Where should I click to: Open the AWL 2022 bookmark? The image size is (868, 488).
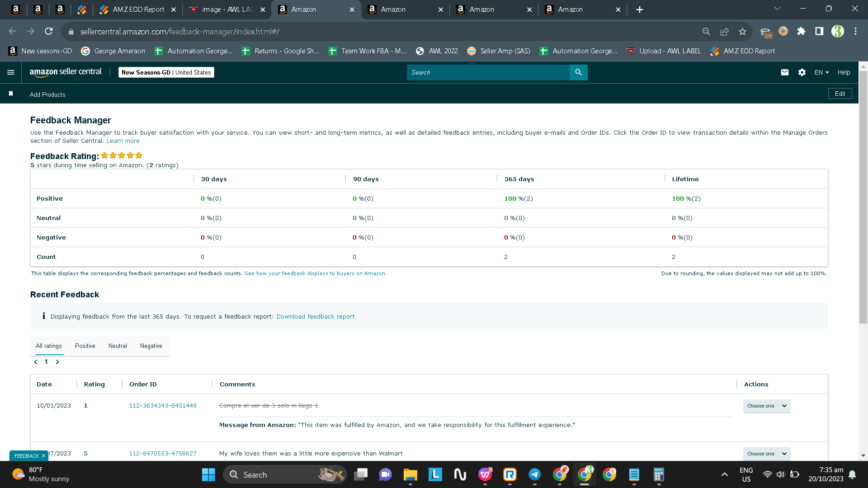click(x=437, y=51)
